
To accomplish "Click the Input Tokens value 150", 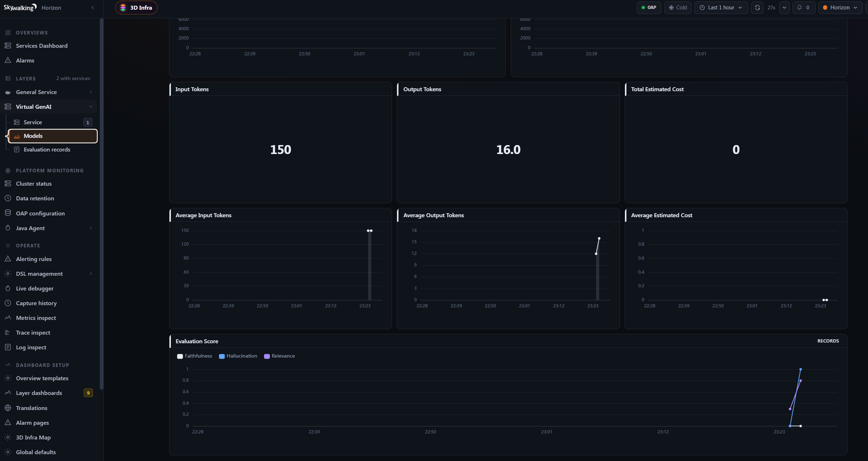I will (x=280, y=150).
